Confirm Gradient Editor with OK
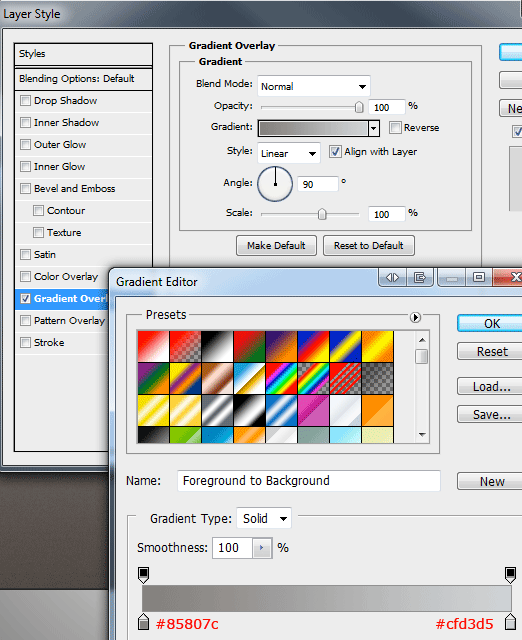The image size is (522, 640). point(492,323)
